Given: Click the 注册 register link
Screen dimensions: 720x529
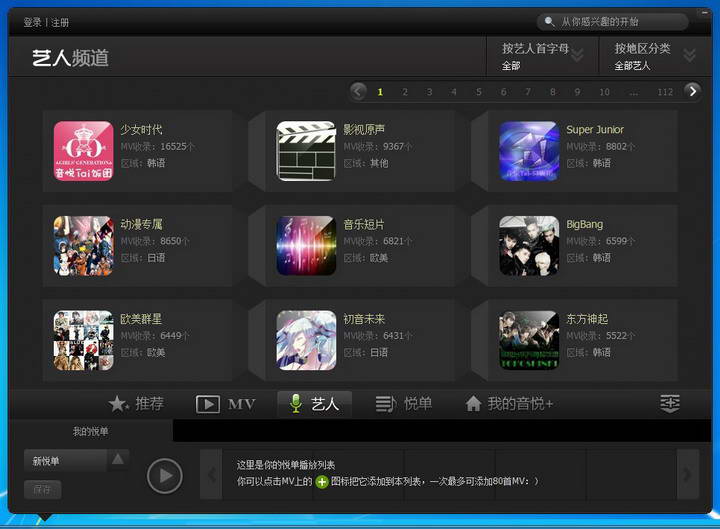Looking at the screenshot, I should (x=60, y=22).
